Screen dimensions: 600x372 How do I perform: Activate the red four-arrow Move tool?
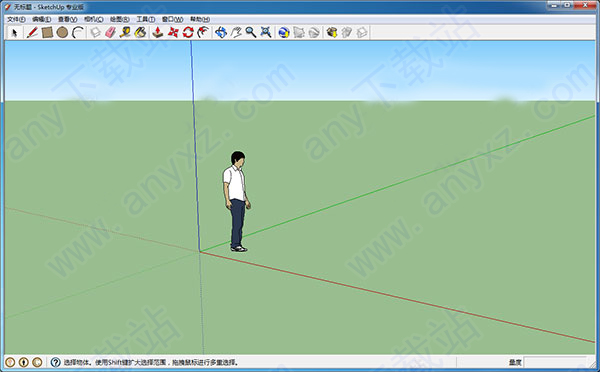pos(173,33)
